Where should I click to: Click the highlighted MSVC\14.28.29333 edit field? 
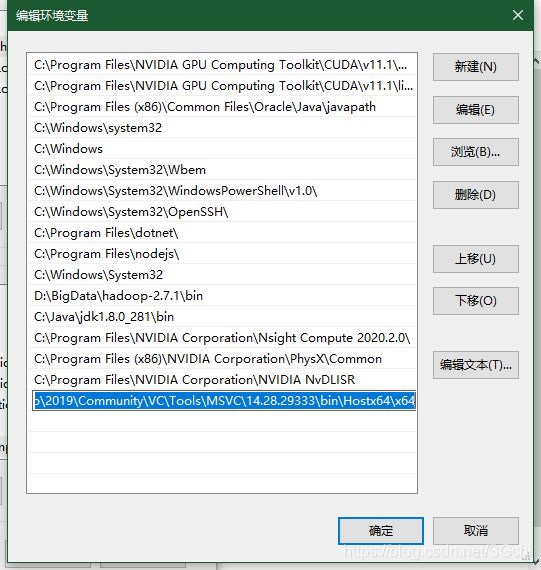tap(224, 401)
